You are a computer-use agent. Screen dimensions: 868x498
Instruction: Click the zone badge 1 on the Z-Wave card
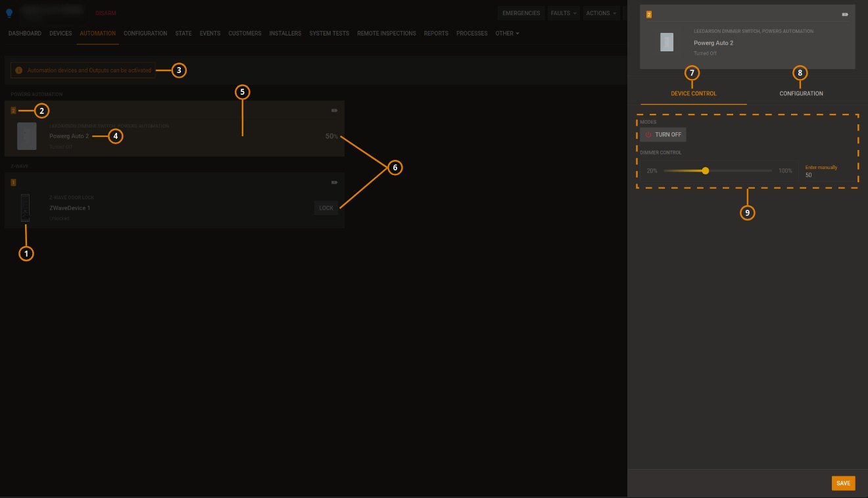[x=13, y=182]
